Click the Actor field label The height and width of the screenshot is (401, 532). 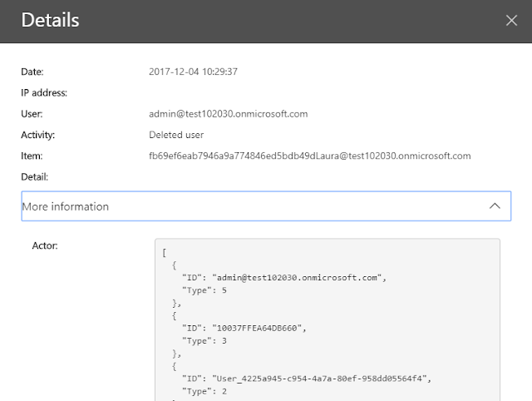[45, 246]
